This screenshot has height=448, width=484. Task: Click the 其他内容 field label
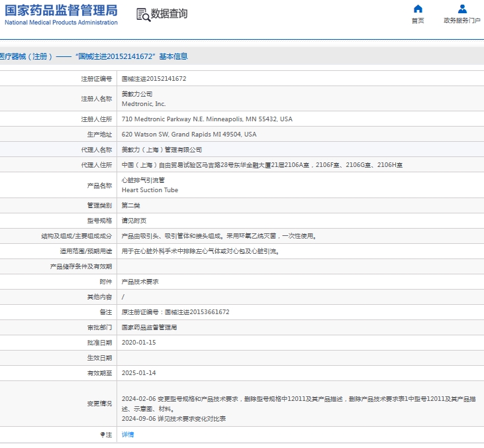click(x=99, y=297)
